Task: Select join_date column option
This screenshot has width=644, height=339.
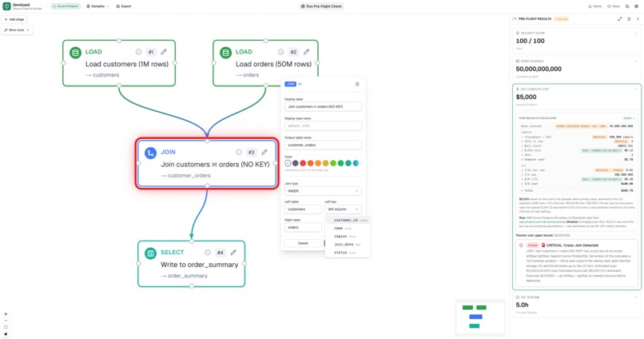Action: tap(348, 244)
